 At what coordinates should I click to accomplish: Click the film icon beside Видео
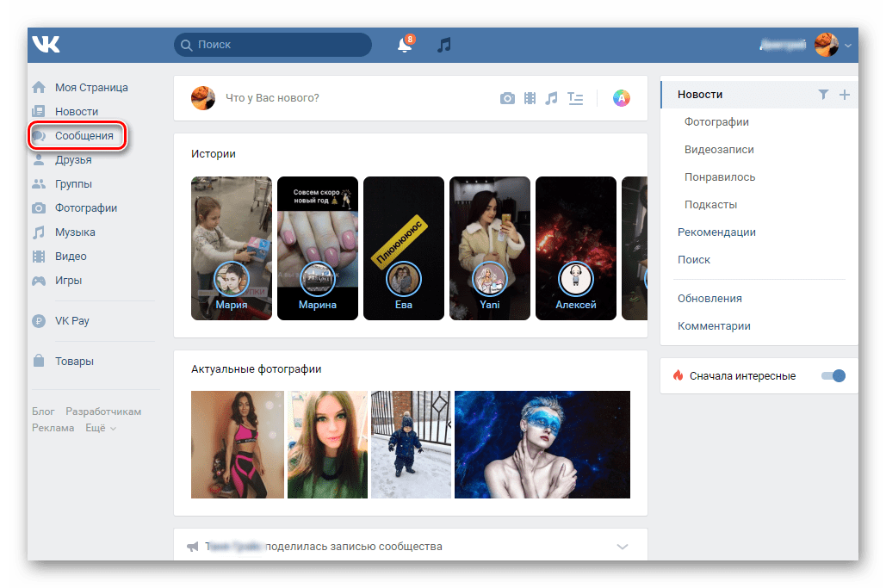39,257
